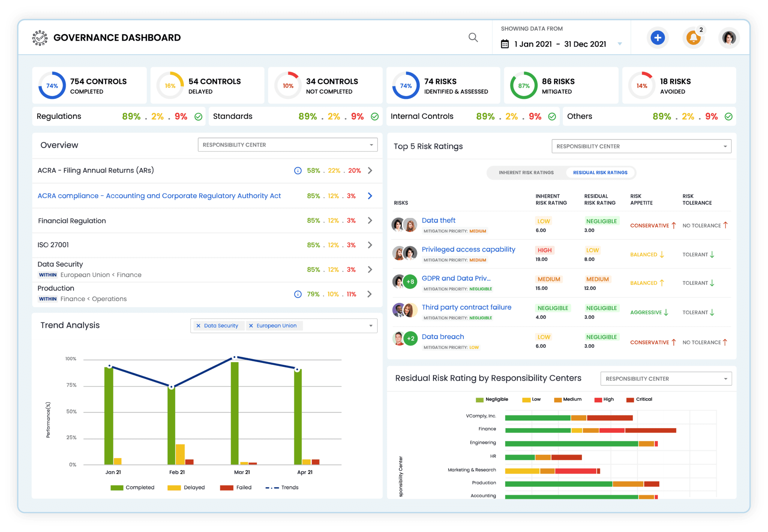This screenshot has width=768, height=532.
Task: Open the Top 5 Risk Ratings section
Action: [x=428, y=146]
